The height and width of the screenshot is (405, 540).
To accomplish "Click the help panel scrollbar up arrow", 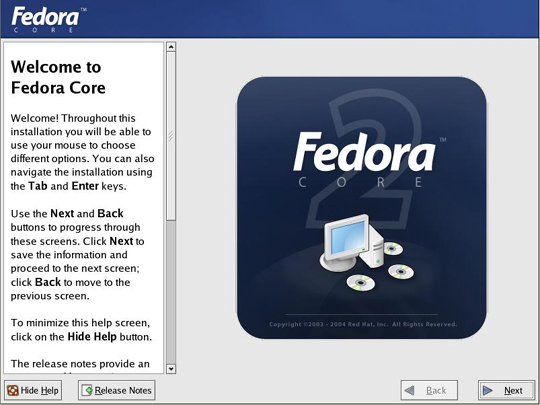I will 171,47.
